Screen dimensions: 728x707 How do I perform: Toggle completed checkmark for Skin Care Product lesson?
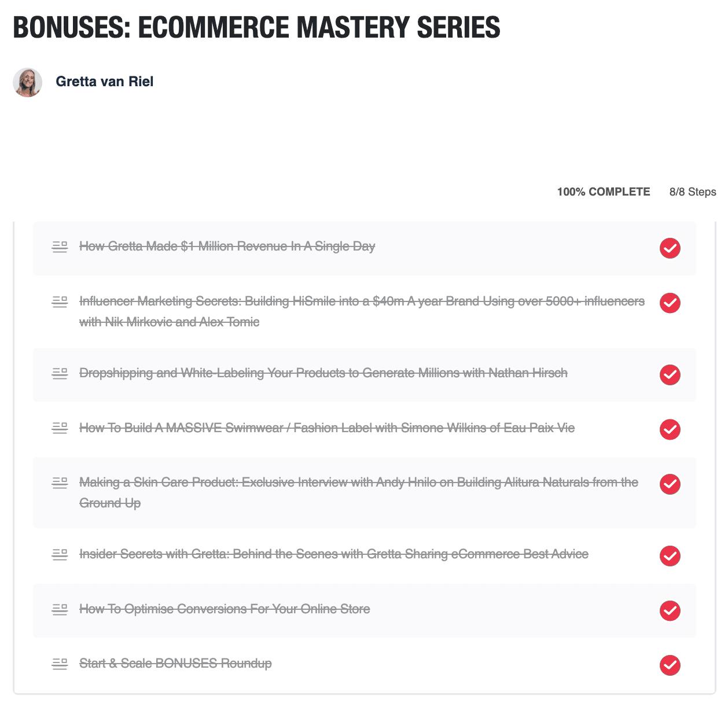tap(670, 484)
